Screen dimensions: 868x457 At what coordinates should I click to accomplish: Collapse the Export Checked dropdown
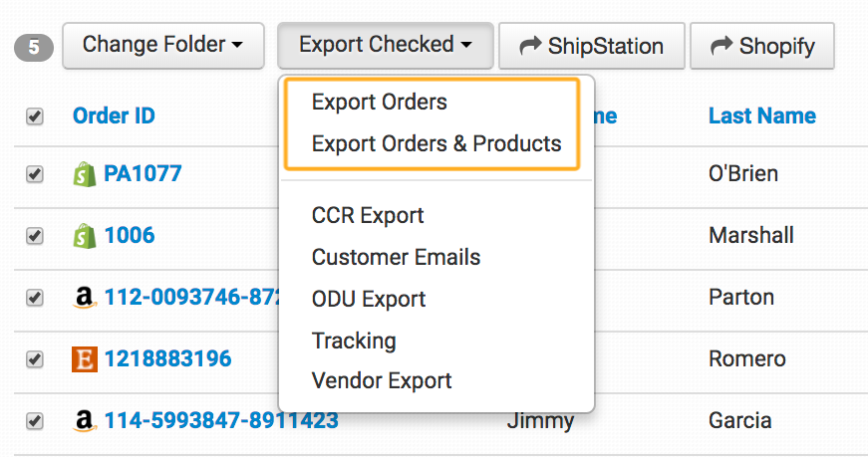tap(385, 46)
